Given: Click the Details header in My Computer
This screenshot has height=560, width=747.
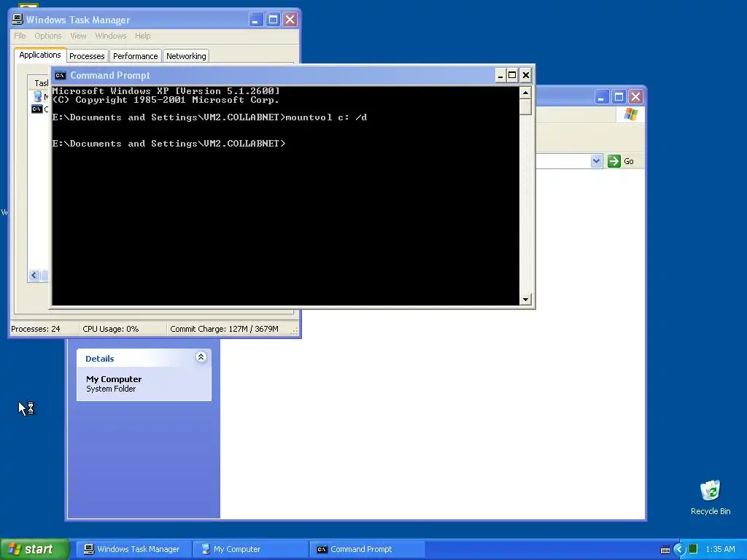Looking at the screenshot, I should click(144, 358).
